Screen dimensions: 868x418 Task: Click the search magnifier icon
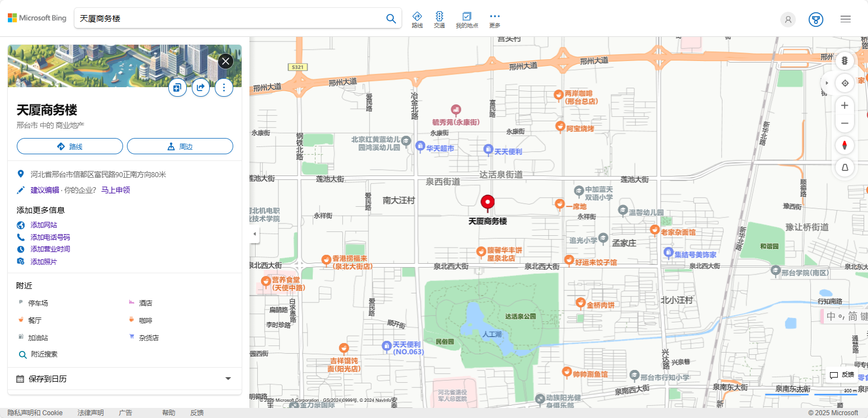[391, 18]
